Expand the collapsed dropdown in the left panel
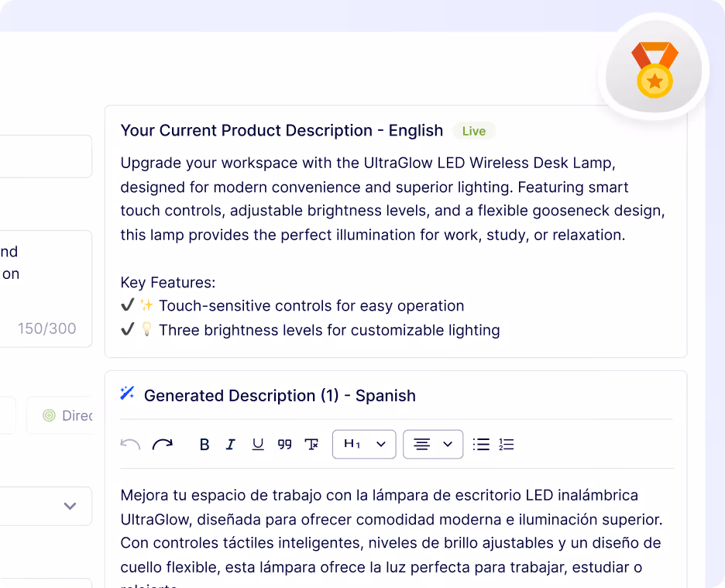The height and width of the screenshot is (588, 725). click(69, 506)
